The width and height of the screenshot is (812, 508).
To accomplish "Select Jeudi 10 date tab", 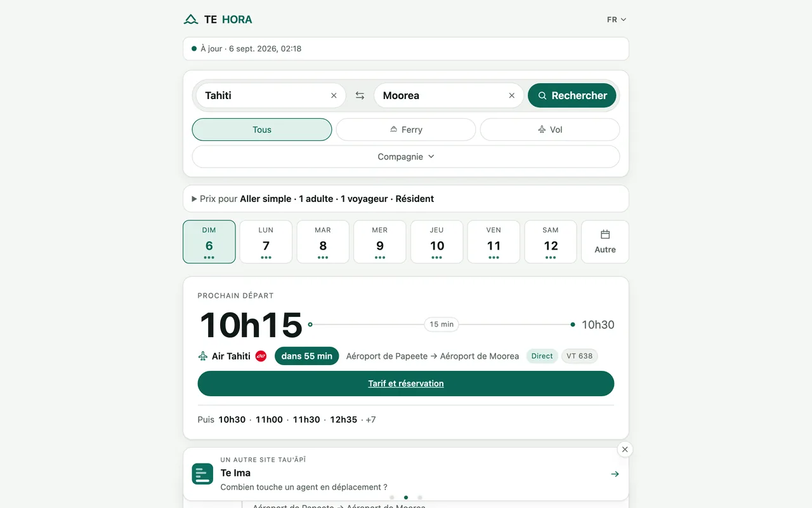I will (x=437, y=242).
